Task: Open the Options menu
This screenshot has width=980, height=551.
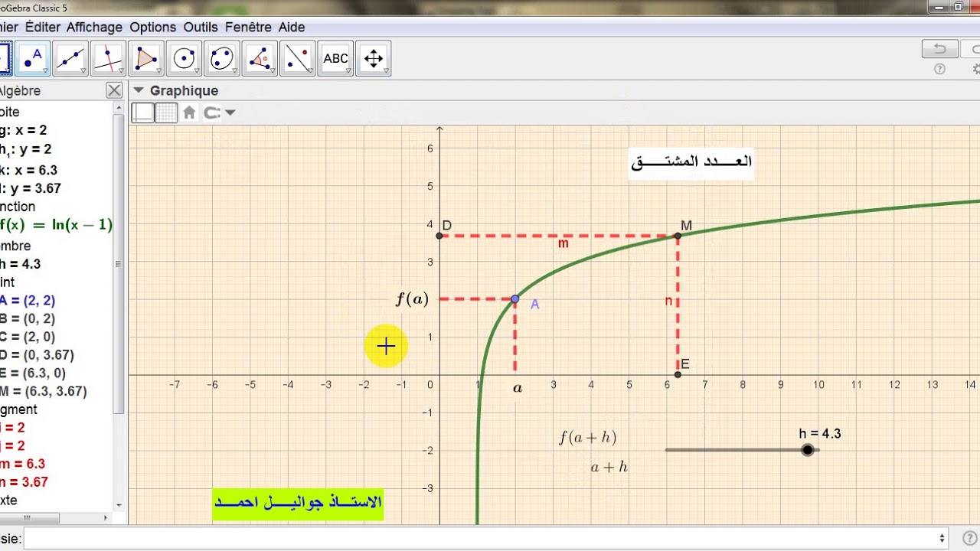Action: pyautogui.click(x=152, y=27)
